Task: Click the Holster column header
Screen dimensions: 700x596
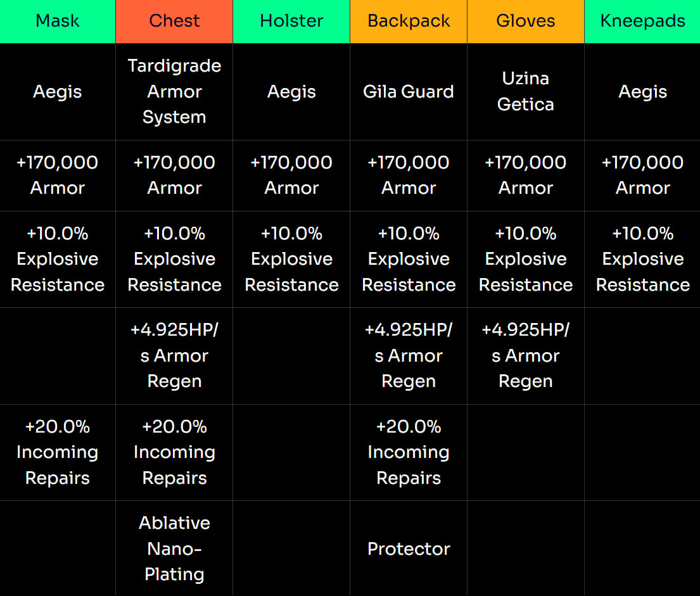Action: [x=291, y=21]
